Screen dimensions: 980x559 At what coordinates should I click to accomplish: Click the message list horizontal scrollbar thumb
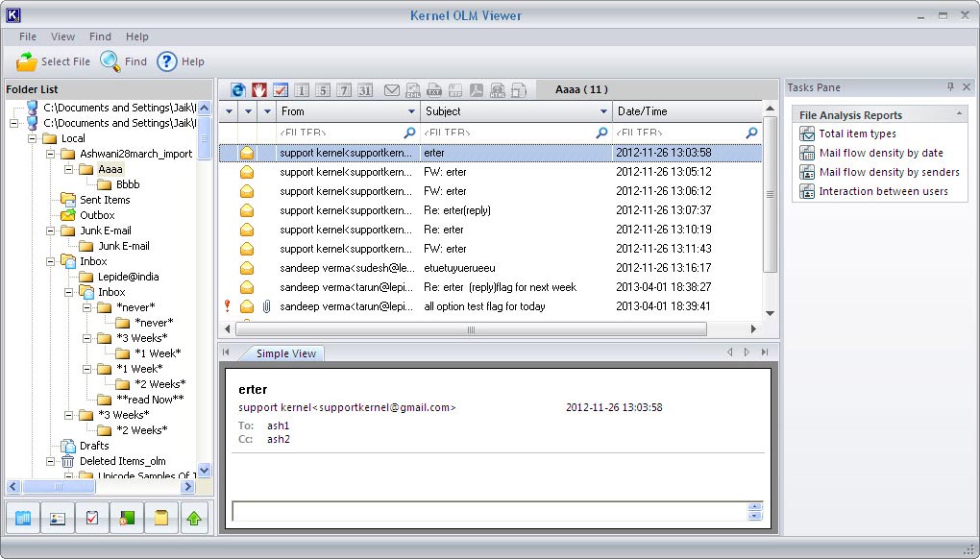click(x=471, y=329)
